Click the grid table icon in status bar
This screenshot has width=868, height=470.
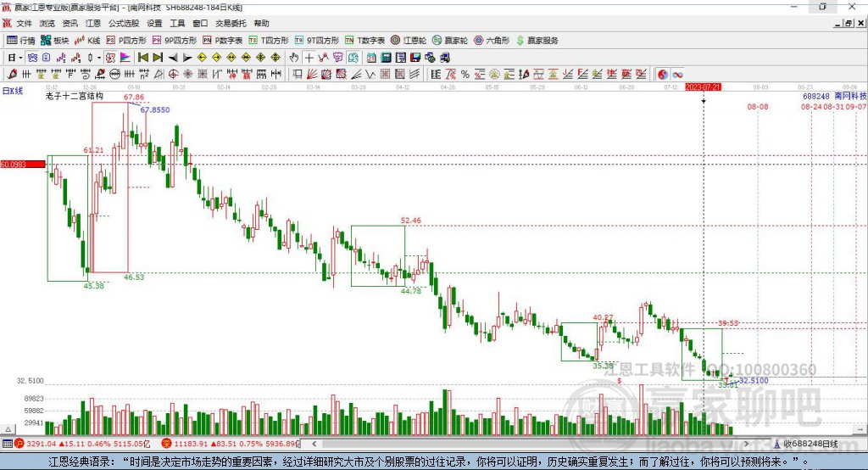[7, 444]
